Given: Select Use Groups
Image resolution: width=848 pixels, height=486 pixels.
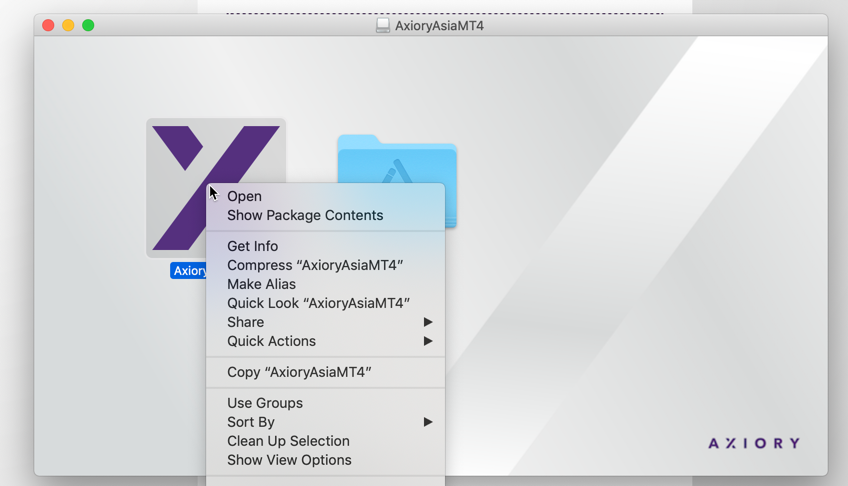Looking at the screenshot, I should tap(326, 403).
